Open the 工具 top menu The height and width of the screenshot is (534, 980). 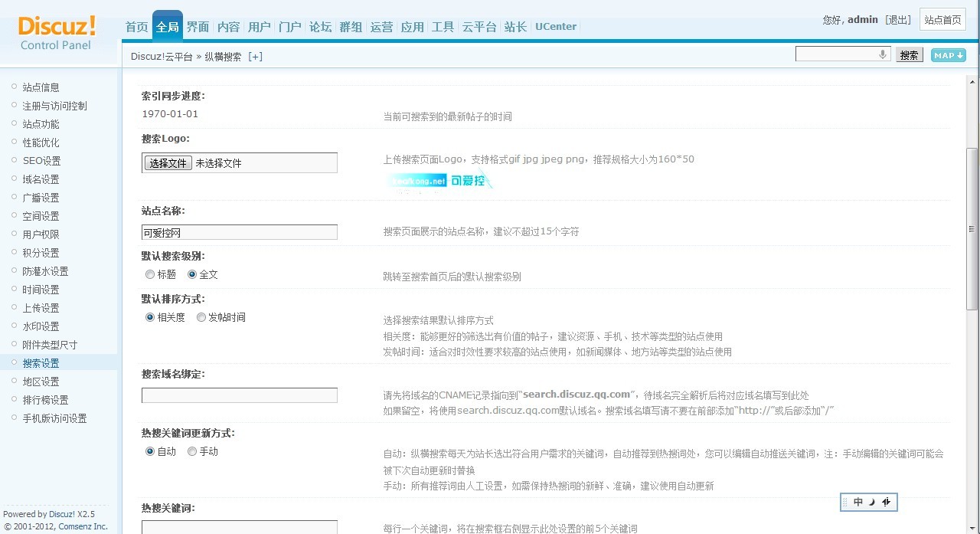[x=443, y=27]
